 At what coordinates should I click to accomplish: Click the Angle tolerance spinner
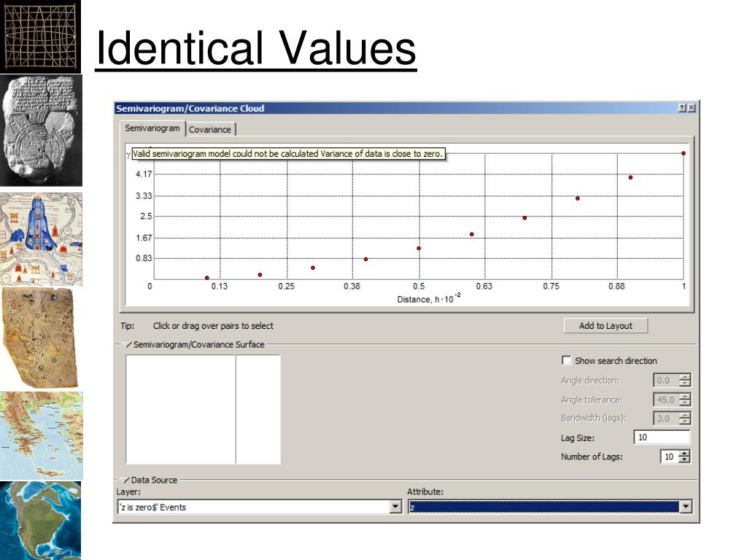click(684, 400)
